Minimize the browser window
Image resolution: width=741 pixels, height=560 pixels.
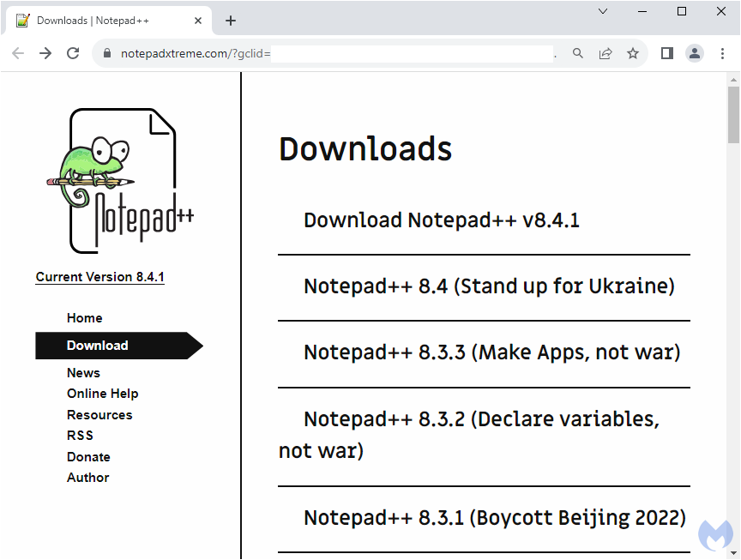click(x=642, y=11)
